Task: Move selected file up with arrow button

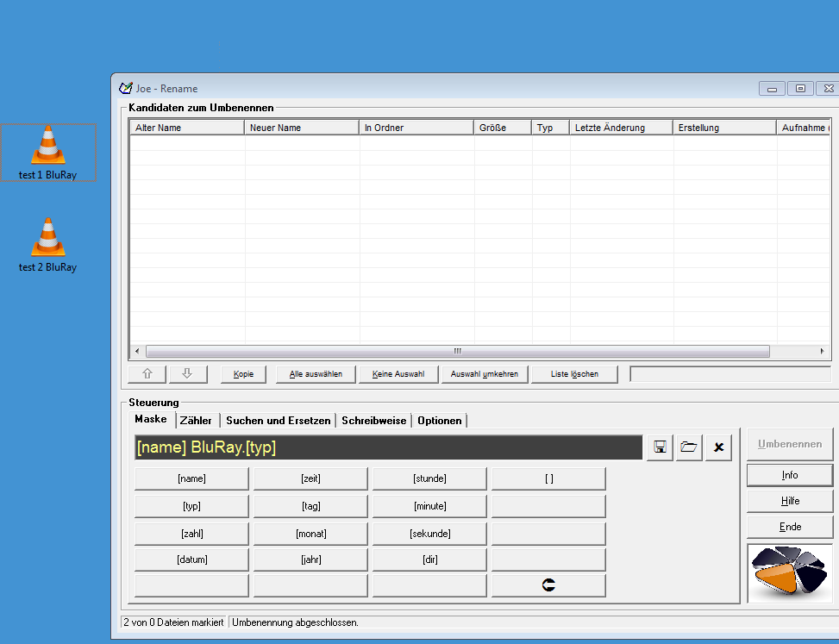Action: (147, 374)
